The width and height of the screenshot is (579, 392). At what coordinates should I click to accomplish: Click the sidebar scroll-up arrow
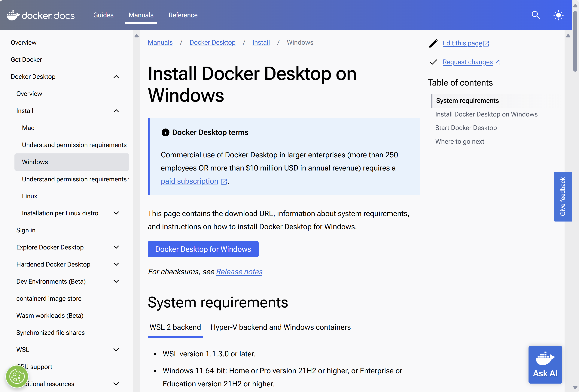coord(136,36)
